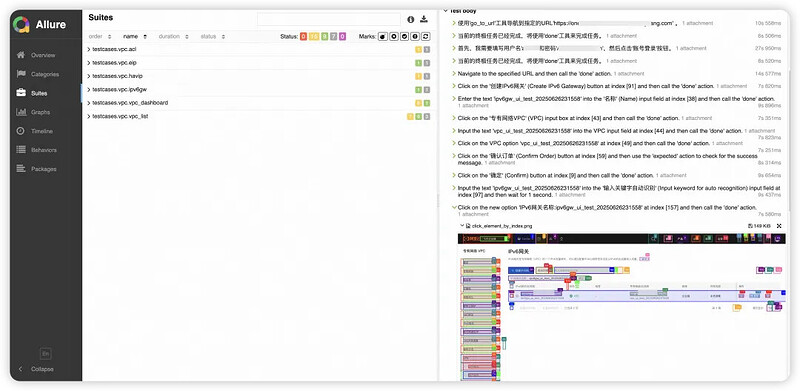Go to Categories in the sidebar
Viewport: 800px width, 391px height.
tap(44, 74)
